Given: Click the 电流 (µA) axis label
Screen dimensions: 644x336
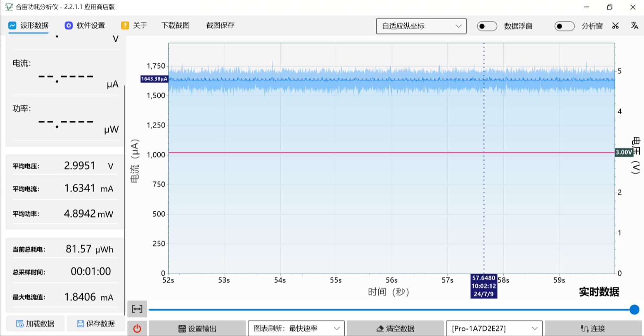Looking at the screenshot, I should click(134, 161).
